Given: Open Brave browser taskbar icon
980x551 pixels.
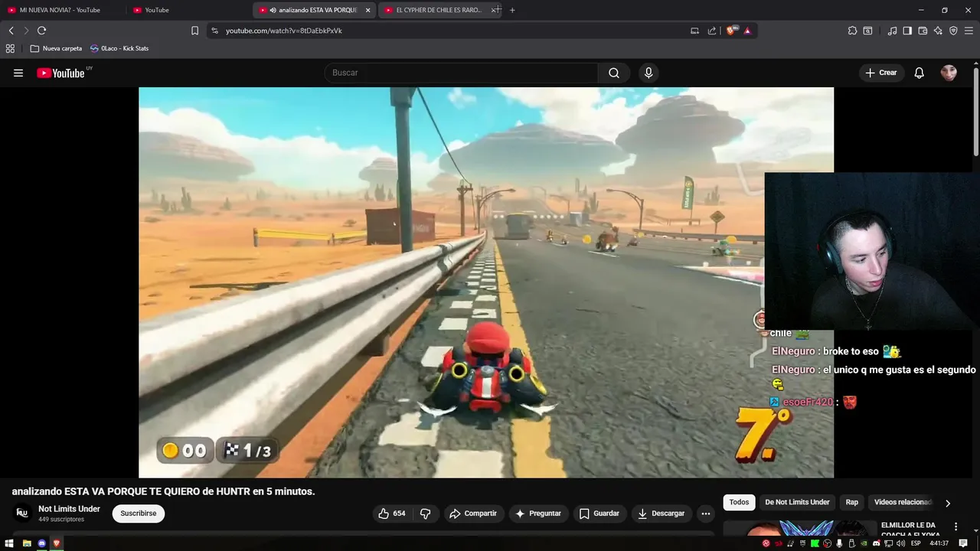Looking at the screenshot, I should [x=56, y=543].
